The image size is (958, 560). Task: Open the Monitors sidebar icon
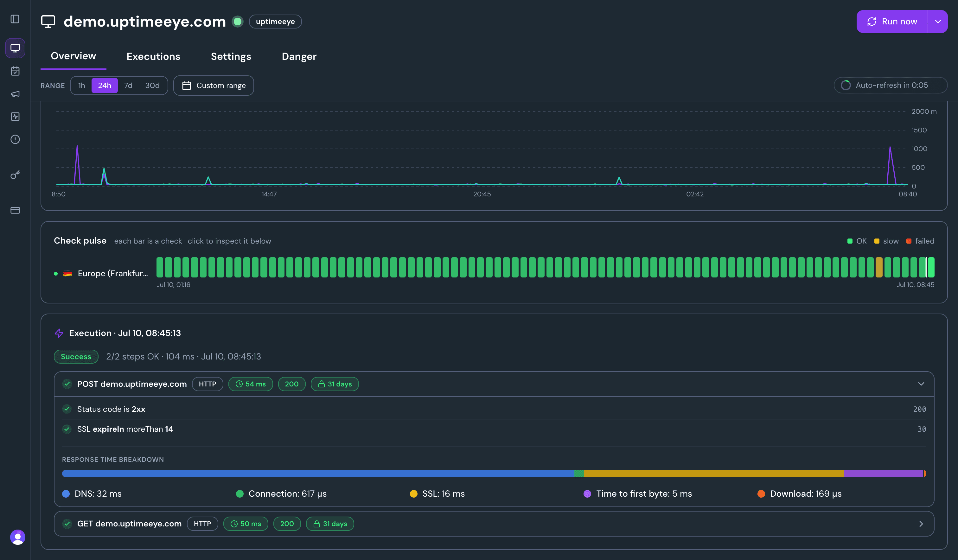click(15, 48)
